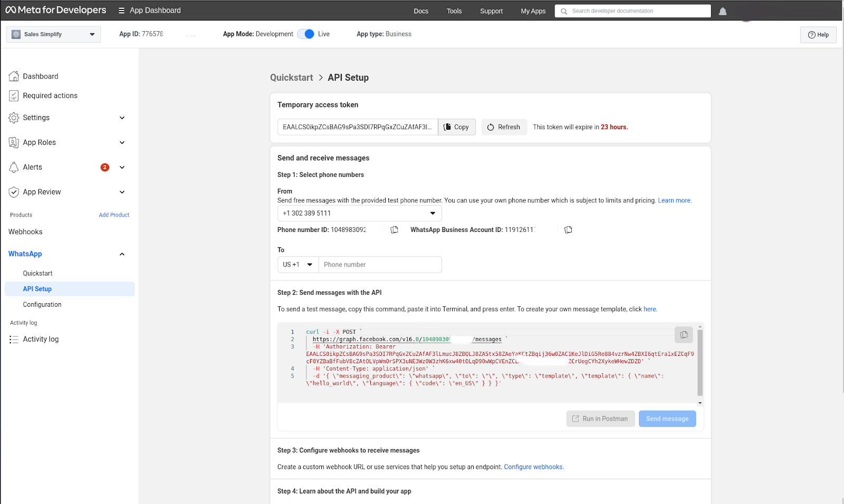This screenshot has height=504, width=844.
Task: Click the Alerts bell icon in sidebar
Action: 14,167
